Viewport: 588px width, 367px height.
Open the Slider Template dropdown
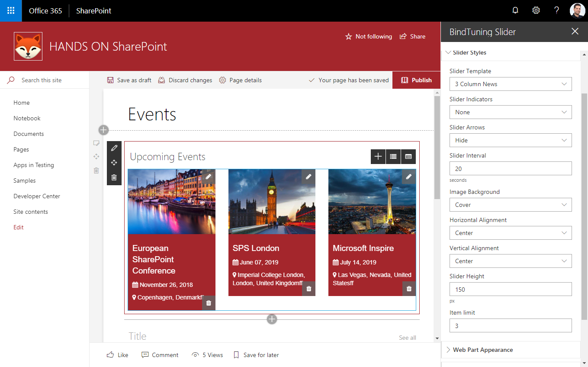click(511, 84)
